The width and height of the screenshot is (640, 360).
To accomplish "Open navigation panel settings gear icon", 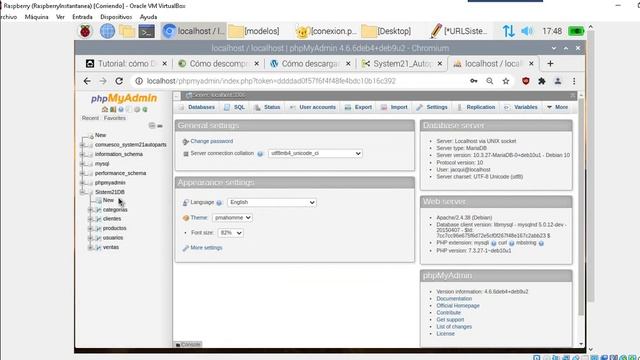I will (137, 109).
